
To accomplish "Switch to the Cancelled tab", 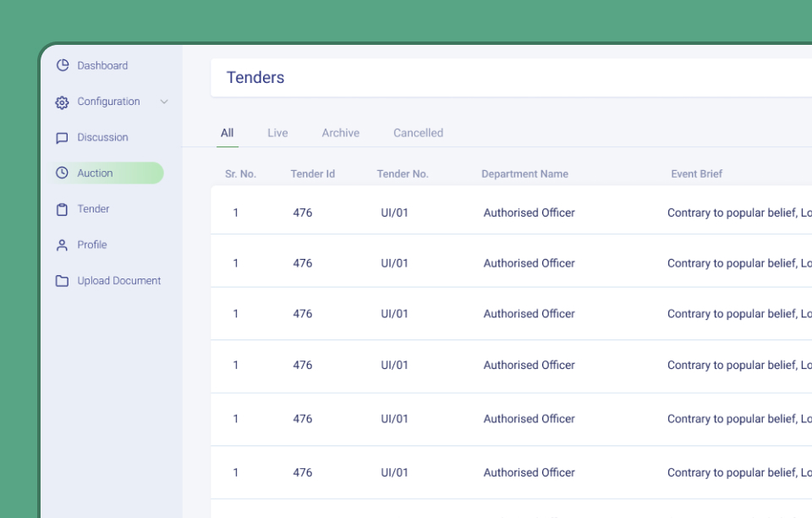I will 419,133.
